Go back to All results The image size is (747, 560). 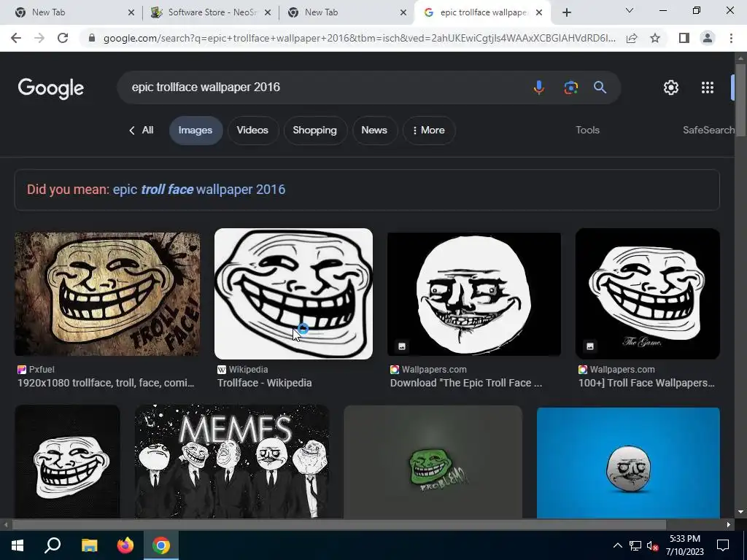click(x=142, y=131)
